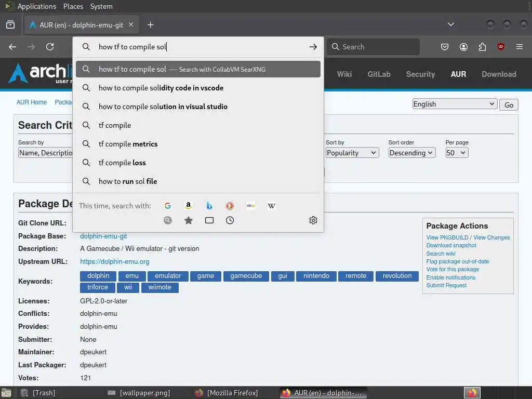Search with Google icon in suggestions
This screenshot has height=399, width=532.
point(168,206)
